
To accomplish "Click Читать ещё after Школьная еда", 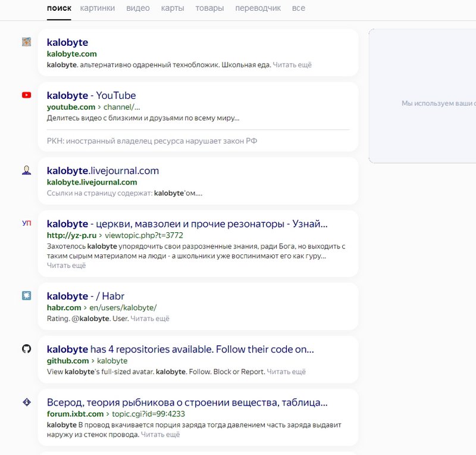I will [x=292, y=65].
